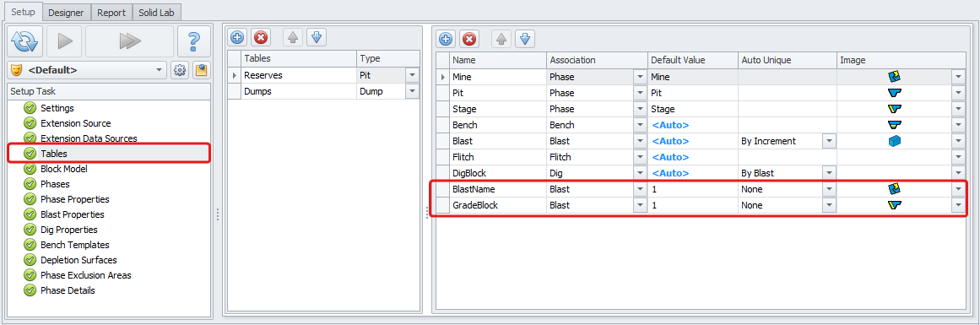Delete selected field with red X icon
Image resolution: width=980 pixels, height=325 pixels.
[x=468, y=39]
